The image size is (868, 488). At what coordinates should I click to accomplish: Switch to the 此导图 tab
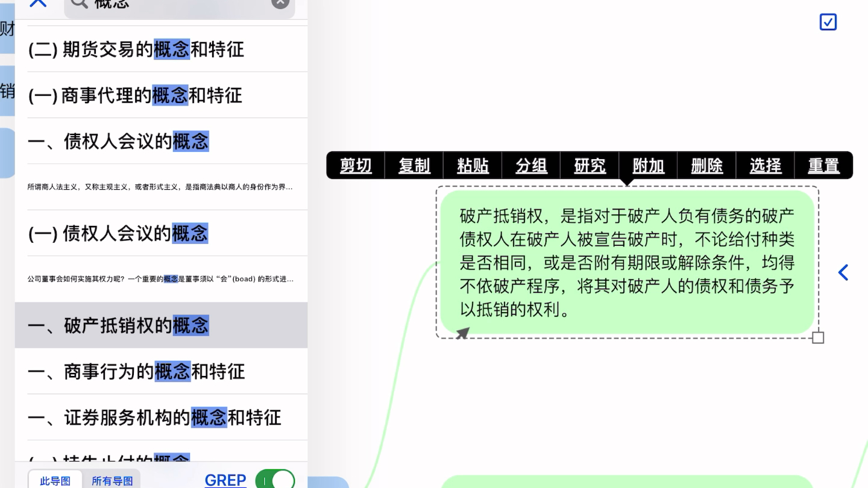pyautogui.click(x=55, y=481)
